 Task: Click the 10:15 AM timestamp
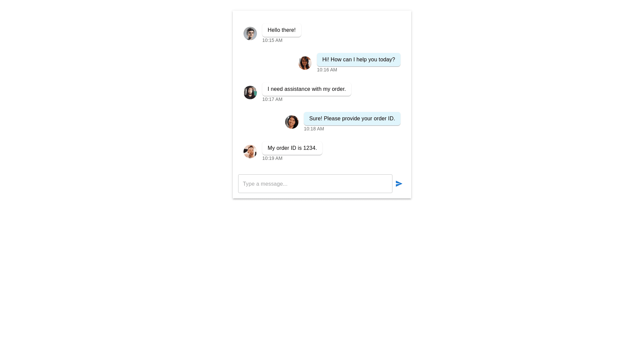point(272,40)
